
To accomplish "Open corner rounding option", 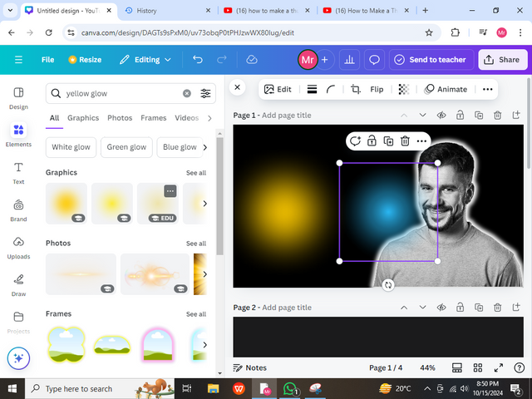I will 331,89.
